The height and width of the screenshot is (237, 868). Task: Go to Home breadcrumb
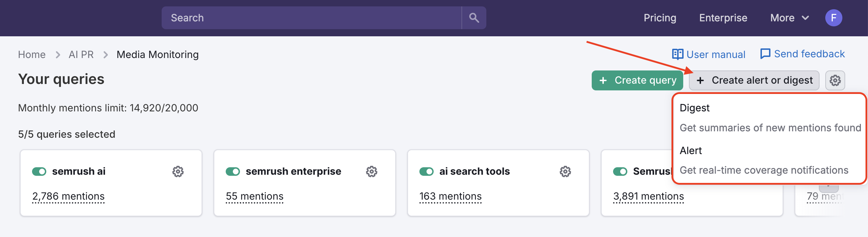(32, 54)
